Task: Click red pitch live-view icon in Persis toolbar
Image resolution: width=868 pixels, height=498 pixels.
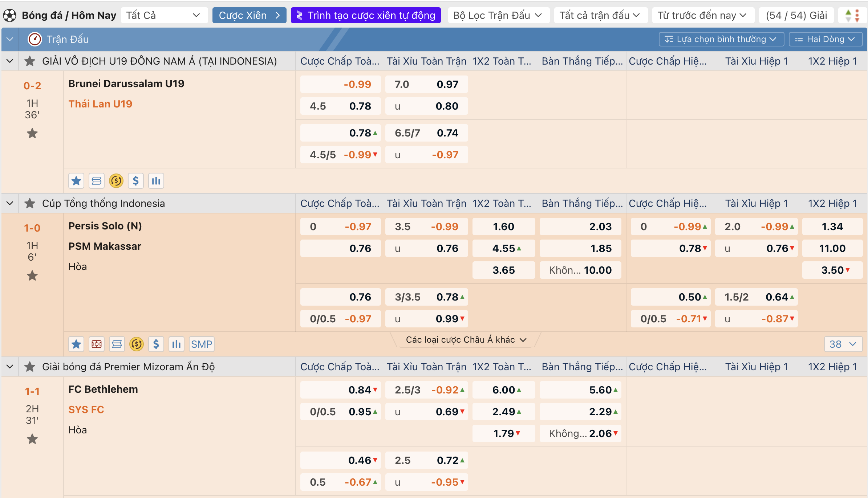Action: pos(97,344)
